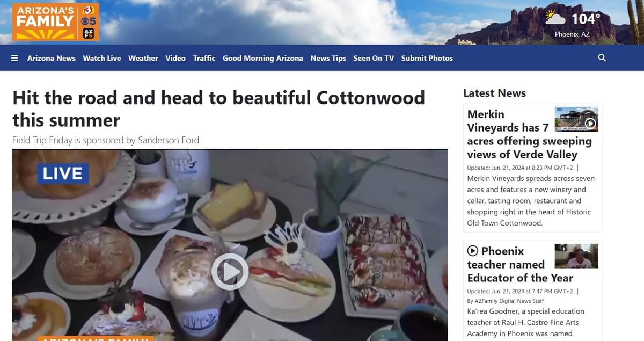Image resolution: width=644 pixels, height=341 pixels.
Task: Open the weather sun-and-cloud icon
Action: click(x=556, y=18)
